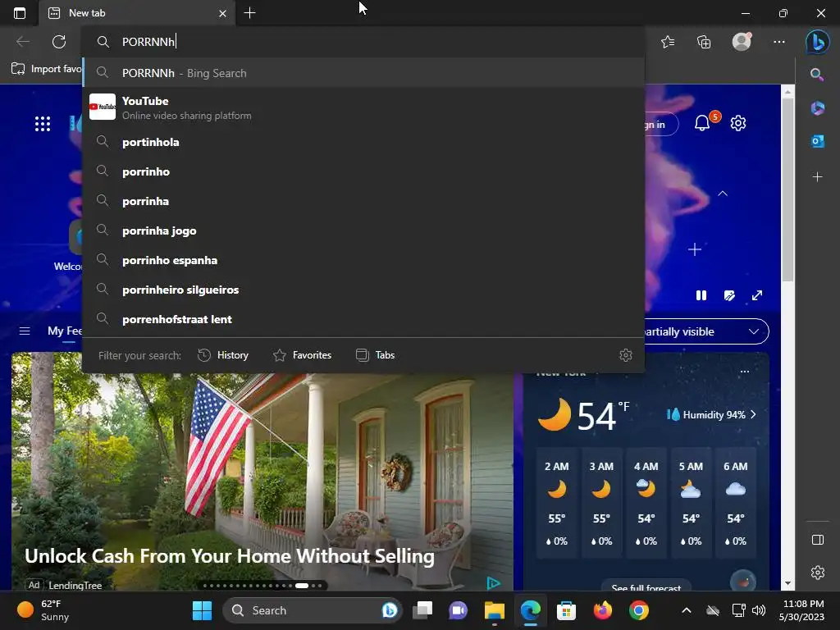The image size is (840, 630).
Task: Select YouTube suggestion entry
Action: (x=363, y=107)
